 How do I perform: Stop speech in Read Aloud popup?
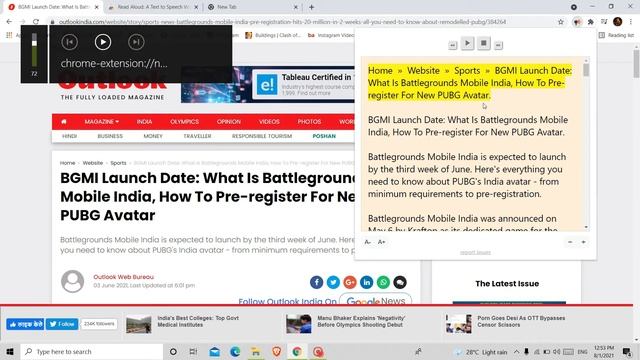click(484, 43)
